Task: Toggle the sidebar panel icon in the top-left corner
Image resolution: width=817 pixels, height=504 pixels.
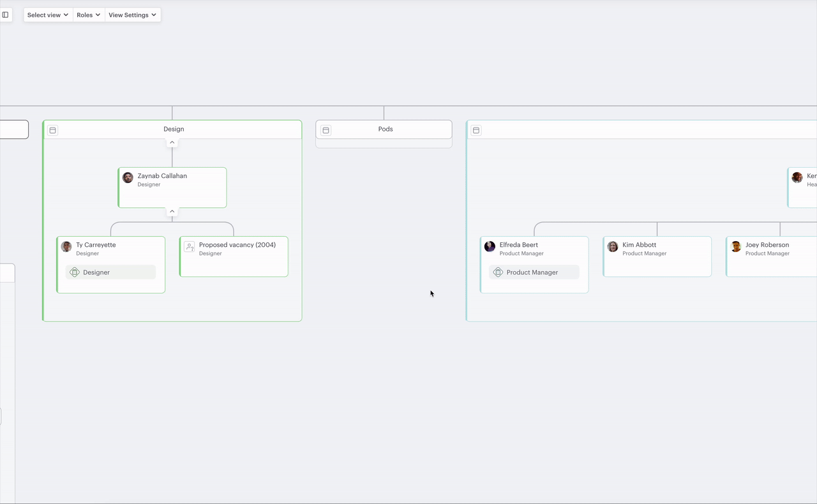Action: [6, 14]
